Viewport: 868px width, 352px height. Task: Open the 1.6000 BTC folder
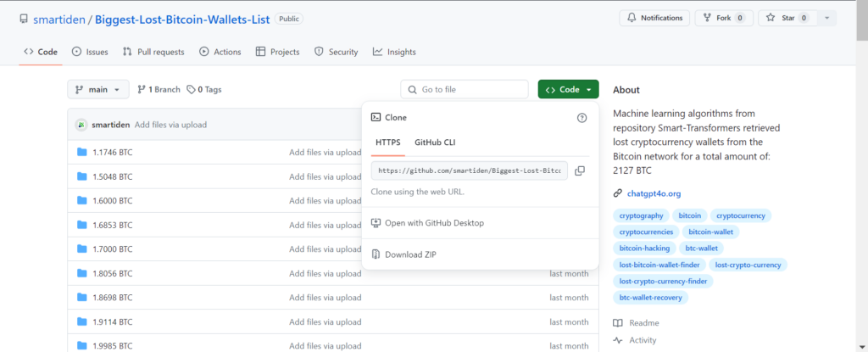[113, 201]
